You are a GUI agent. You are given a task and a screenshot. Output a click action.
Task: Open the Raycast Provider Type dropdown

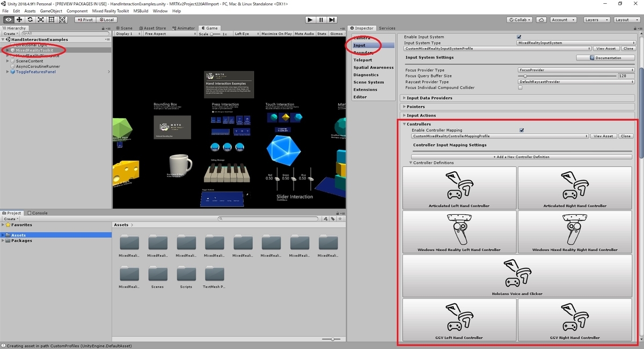(576, 82)
